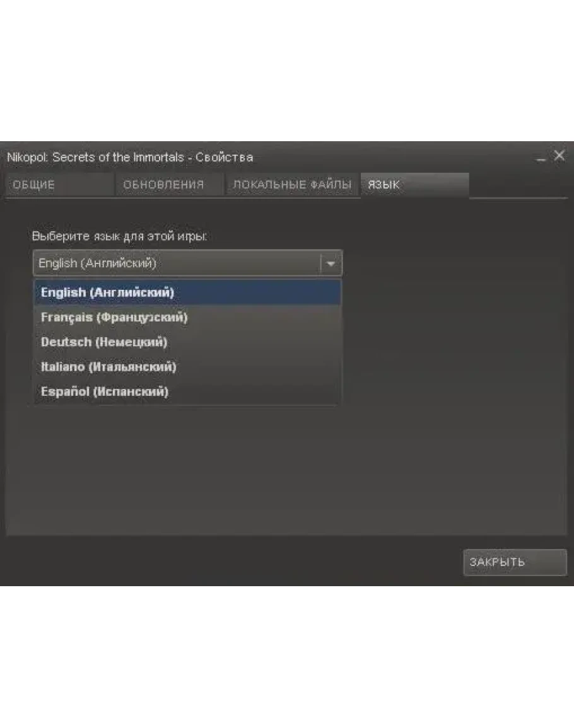Click the language dropdown arrow
Screen dimensions: 574x728
coord(331,263)
